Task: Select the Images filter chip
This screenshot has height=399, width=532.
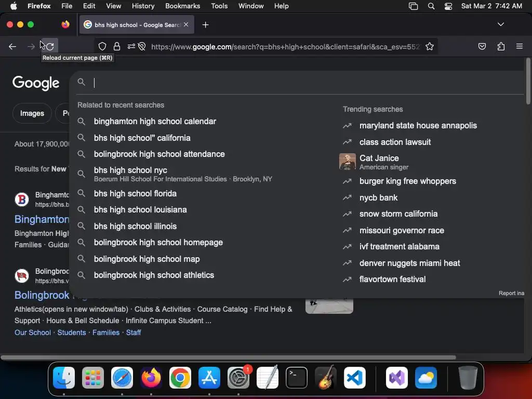Action: point(32,113)
